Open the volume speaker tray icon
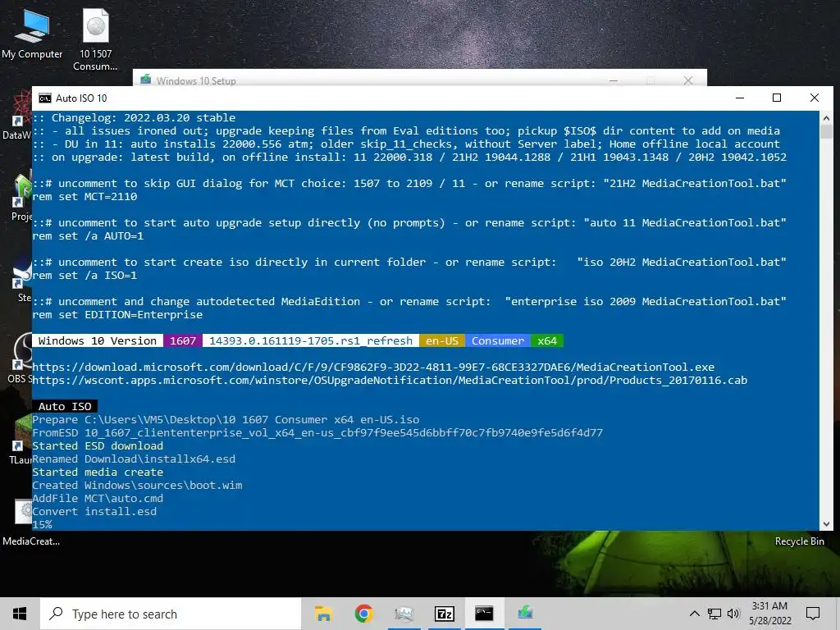This screenshot has height=630, width=840. coord(733,614)
